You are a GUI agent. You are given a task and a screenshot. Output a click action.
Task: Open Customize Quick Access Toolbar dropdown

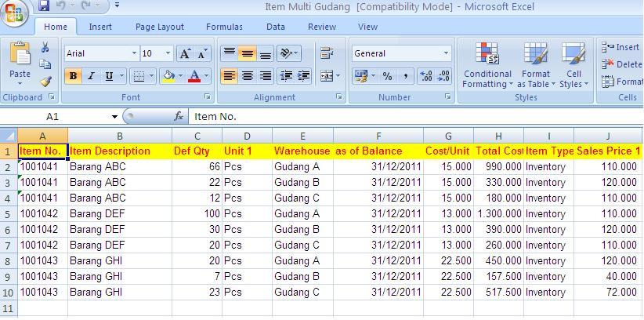[117, 5]
